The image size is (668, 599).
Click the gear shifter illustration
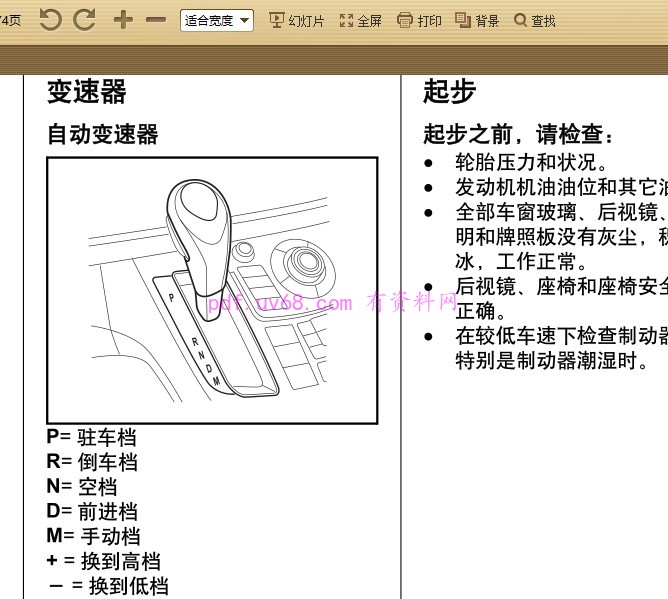[x=212, y=290]
